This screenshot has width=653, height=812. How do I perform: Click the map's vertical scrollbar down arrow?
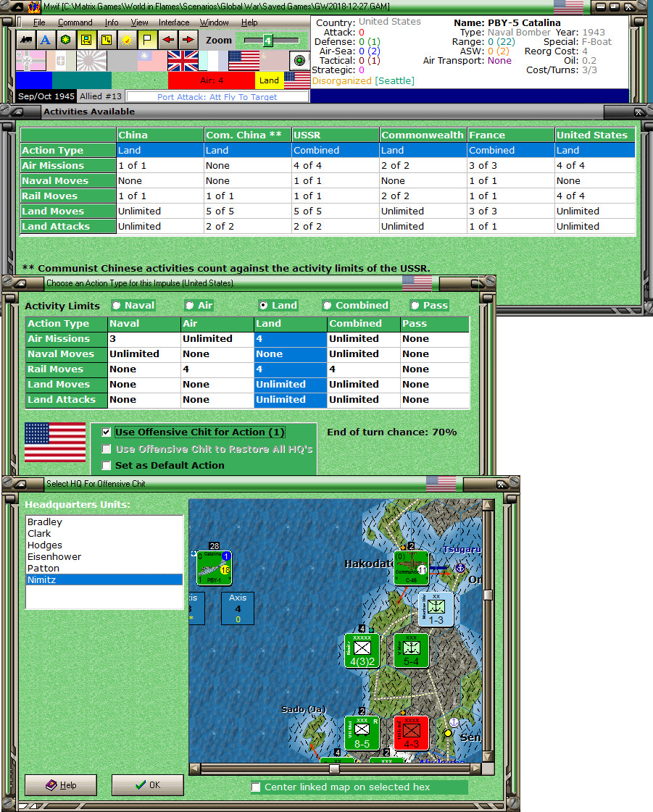pos(488,757)
